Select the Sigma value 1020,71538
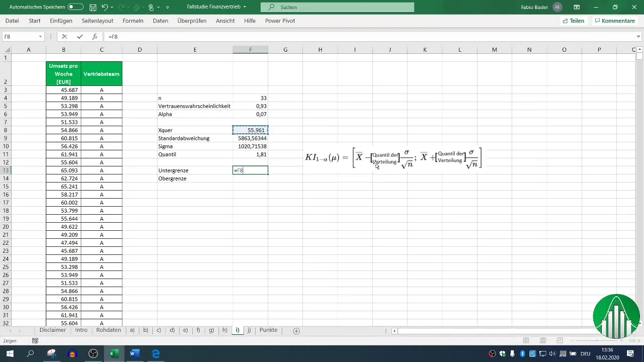The width and height of the screenshot is (644, 362). click(x=250, y=146)
